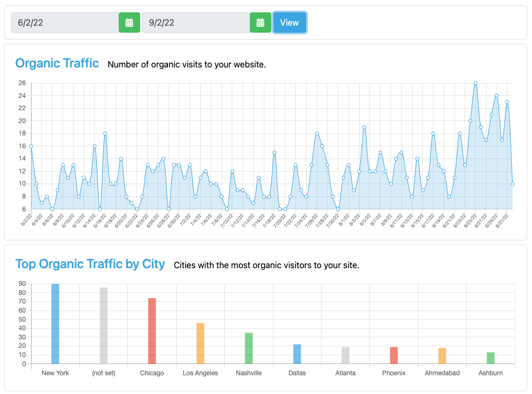Click the end date calendar icon
Image resolution: width=532 pixels, height=394 pixels.
260,22
